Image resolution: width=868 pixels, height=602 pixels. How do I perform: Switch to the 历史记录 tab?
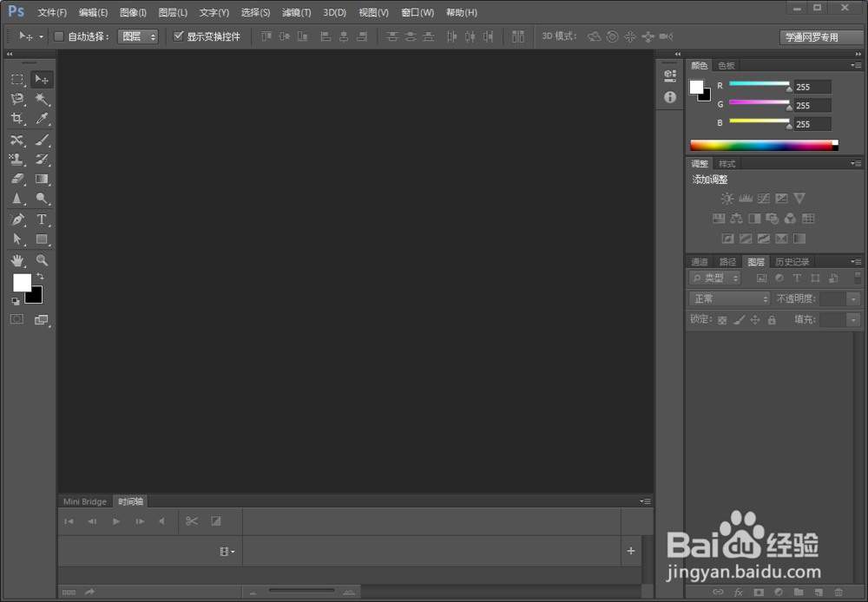click(792, 262)
